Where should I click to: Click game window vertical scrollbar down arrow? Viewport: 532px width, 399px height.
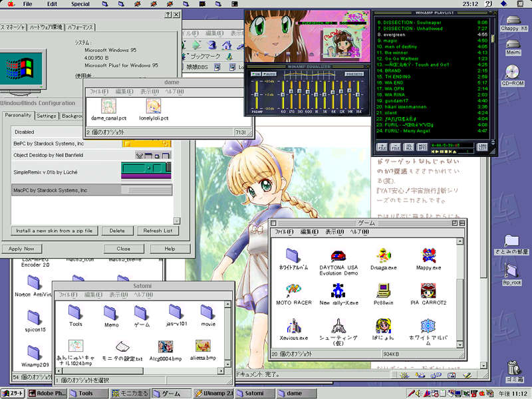[460, 344]
